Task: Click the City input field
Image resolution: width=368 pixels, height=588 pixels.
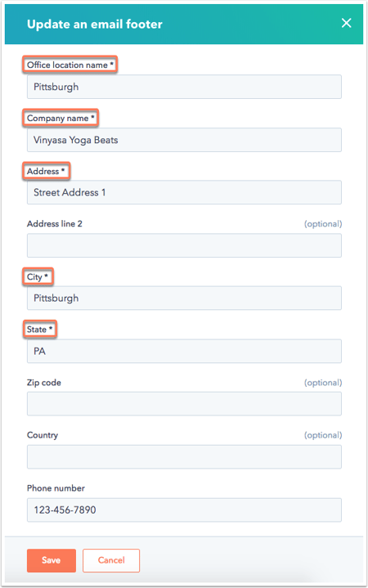Action: (x=184, y=298)
